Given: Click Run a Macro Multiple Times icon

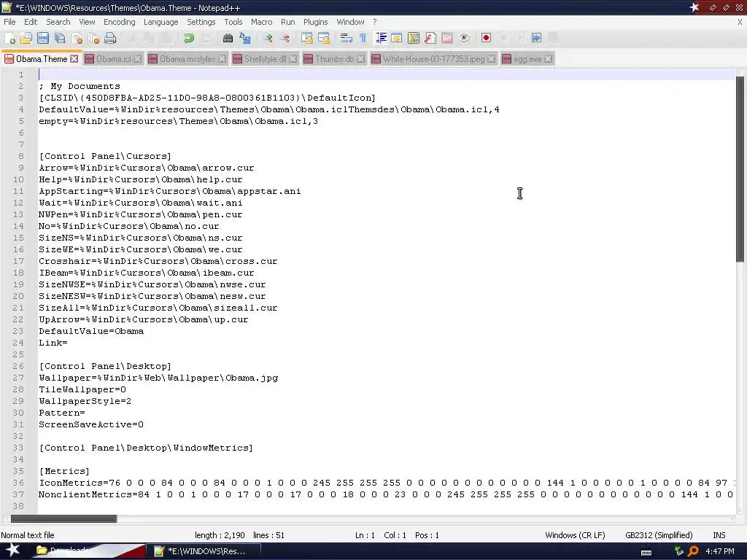Looking at the screenshot, I should [536, 39].
